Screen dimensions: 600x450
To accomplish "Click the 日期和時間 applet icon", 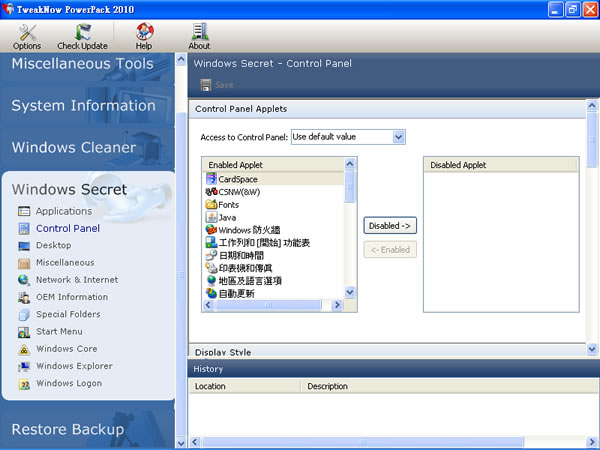I will [211, 255].
